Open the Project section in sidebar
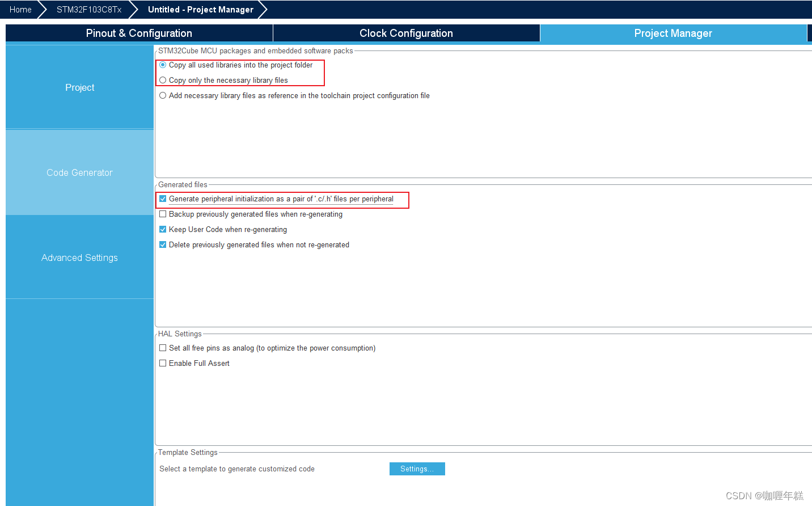 tap(79, 87)
